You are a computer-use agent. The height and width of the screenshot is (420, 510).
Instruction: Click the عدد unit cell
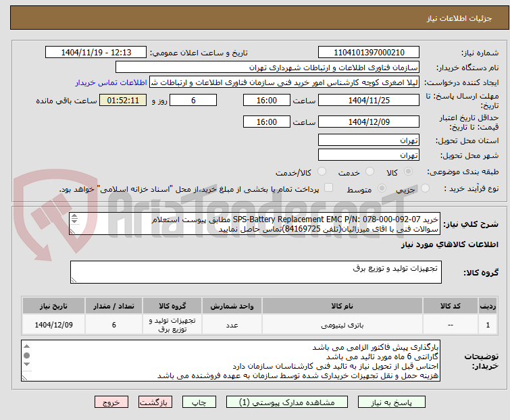pyautogui.click(x=232, y=325)
